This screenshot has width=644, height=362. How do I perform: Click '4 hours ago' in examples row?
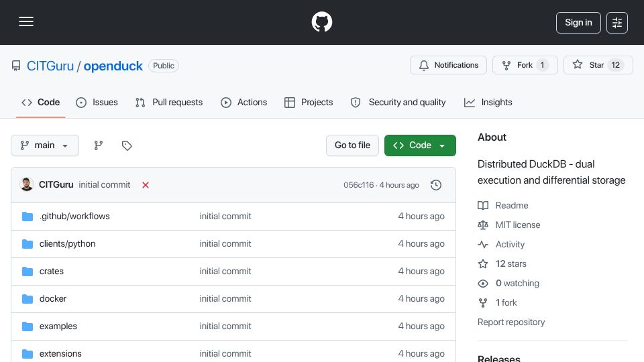[x=421, y=326]
